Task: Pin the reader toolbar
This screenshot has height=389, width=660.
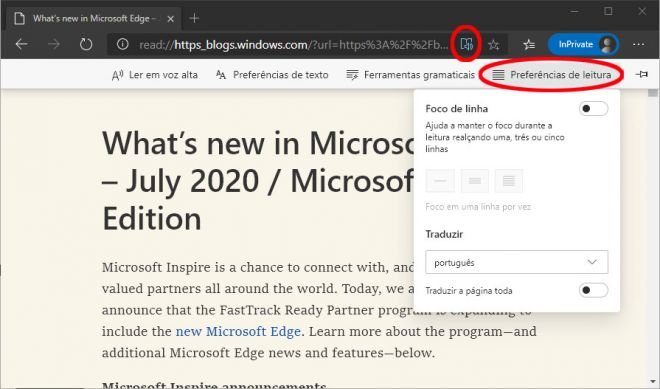Action: click(x=641, y=75)
